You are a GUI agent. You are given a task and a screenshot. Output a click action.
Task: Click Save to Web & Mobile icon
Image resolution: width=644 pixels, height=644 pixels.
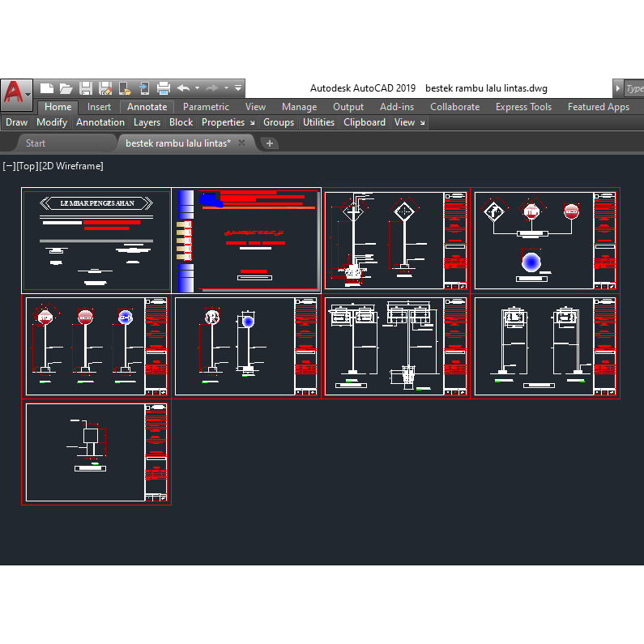pos(144,88)
